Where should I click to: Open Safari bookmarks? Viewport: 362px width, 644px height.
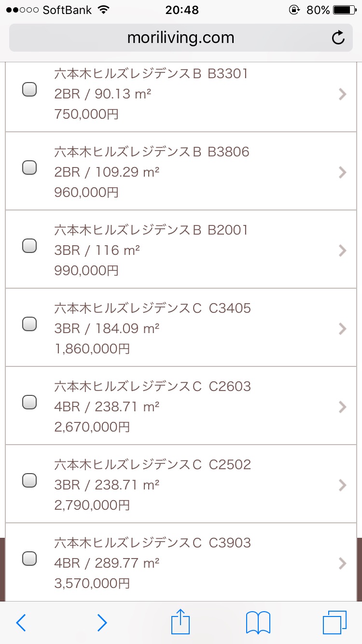pos(258,623)
